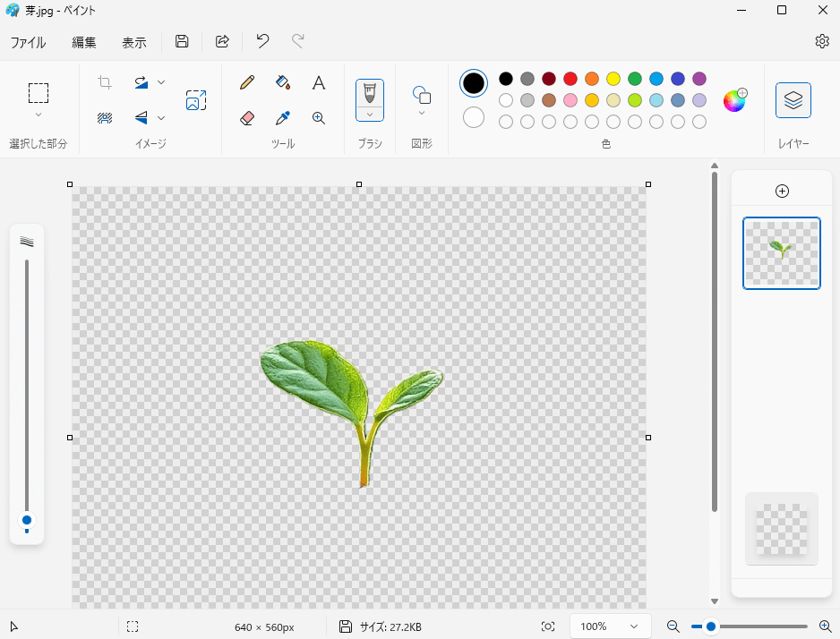840x639 pixels.
Task: Select the Magnifier tool
Action: coord(318,118)
